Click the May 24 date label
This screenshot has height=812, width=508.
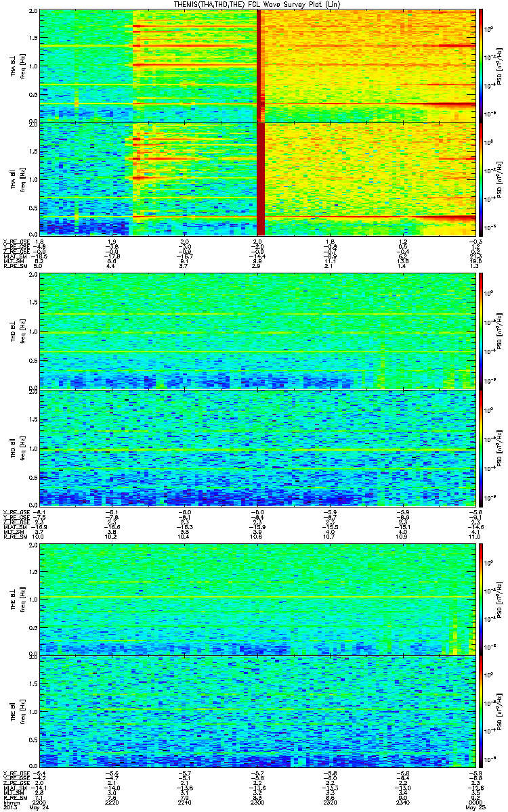[x=40, y=806]
